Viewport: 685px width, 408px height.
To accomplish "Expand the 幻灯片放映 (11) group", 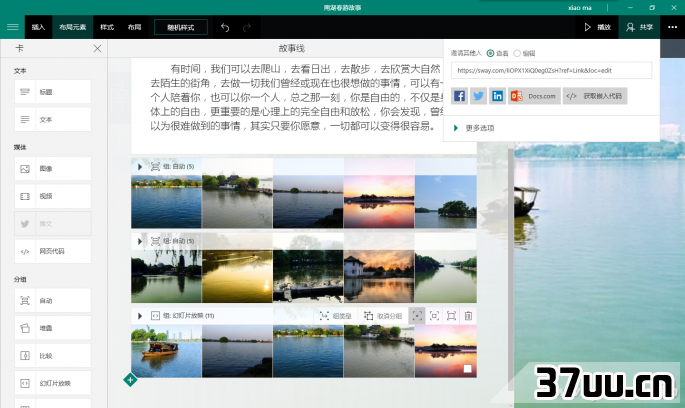I will 140,316.
